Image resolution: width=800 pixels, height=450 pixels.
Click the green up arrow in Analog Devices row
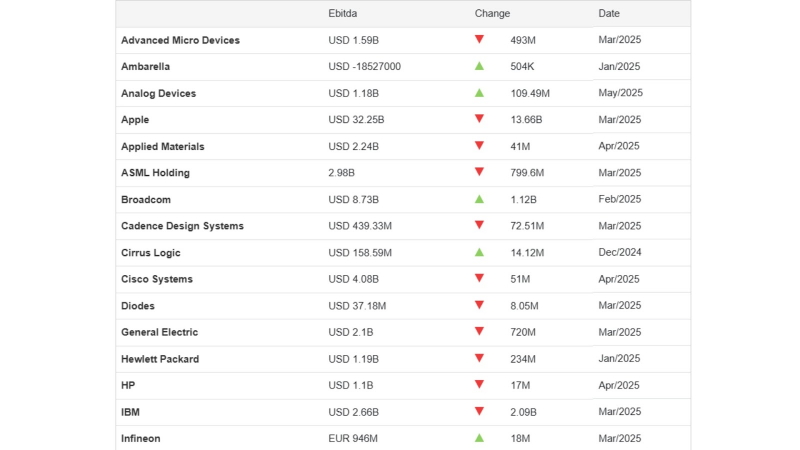pos(479,93)
